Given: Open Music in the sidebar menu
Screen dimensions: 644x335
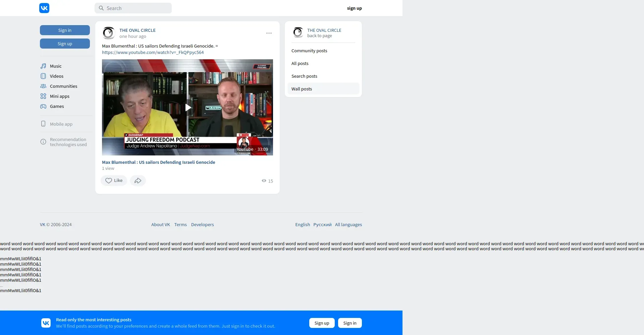Looking at the screenshot, I should pos(56,66).
